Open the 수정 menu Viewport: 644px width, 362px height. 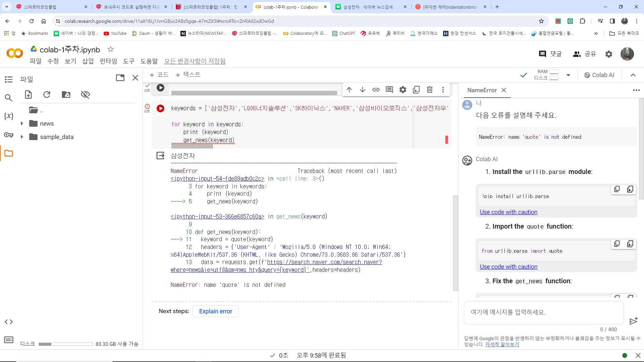coord(53,61)
